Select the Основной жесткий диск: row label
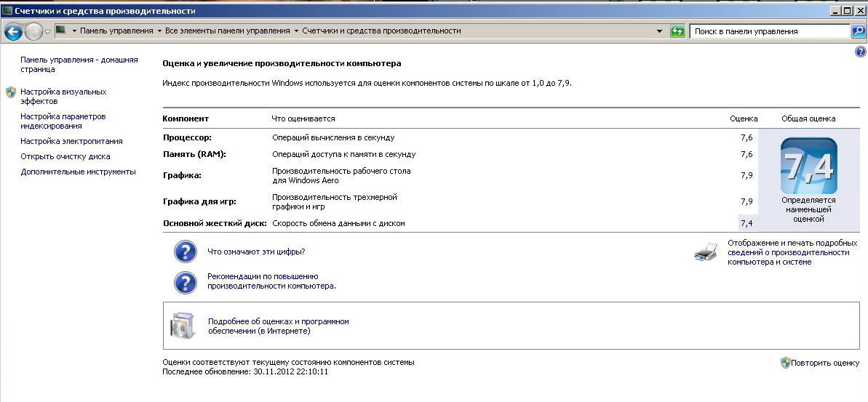 [215, 223]
